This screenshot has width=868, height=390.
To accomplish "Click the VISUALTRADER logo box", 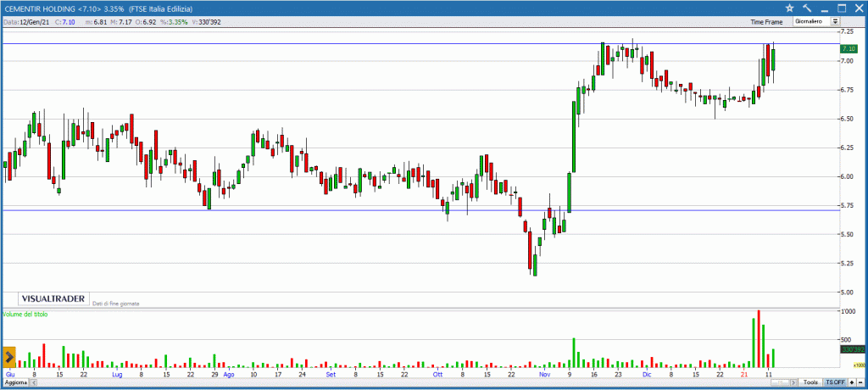I will point(53,298).
